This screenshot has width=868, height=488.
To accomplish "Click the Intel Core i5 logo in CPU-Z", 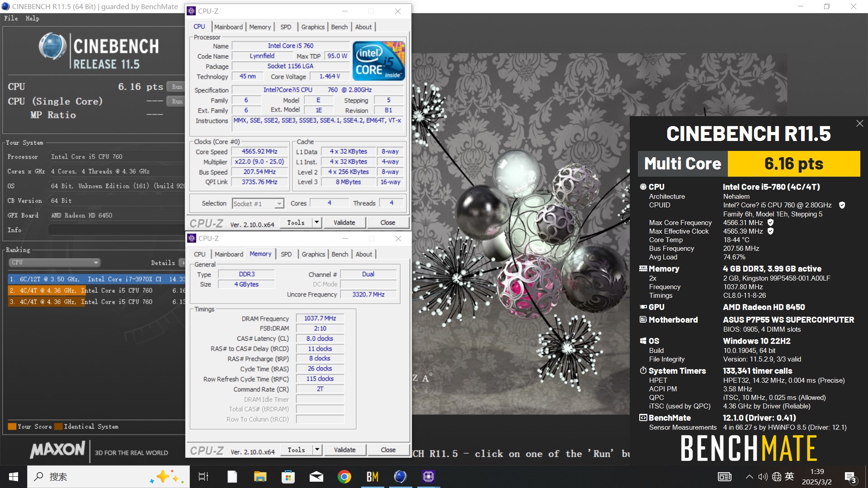I will (378, 61).
